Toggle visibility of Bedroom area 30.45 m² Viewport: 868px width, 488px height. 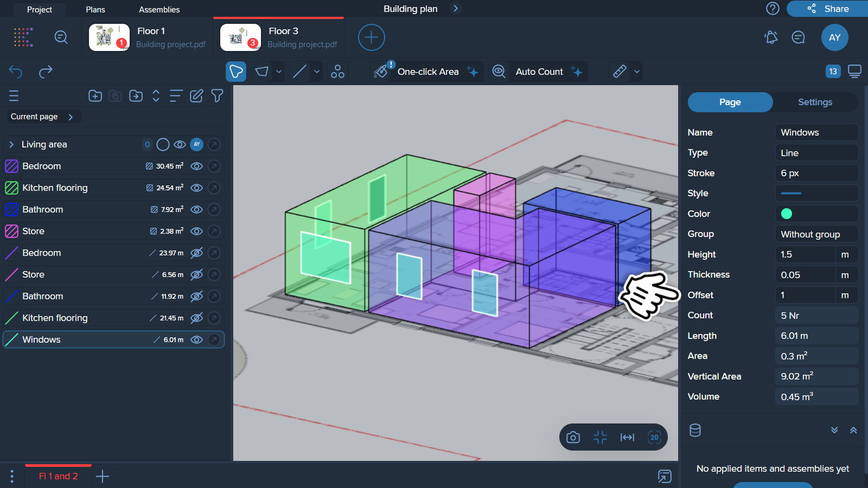point(197,166)
